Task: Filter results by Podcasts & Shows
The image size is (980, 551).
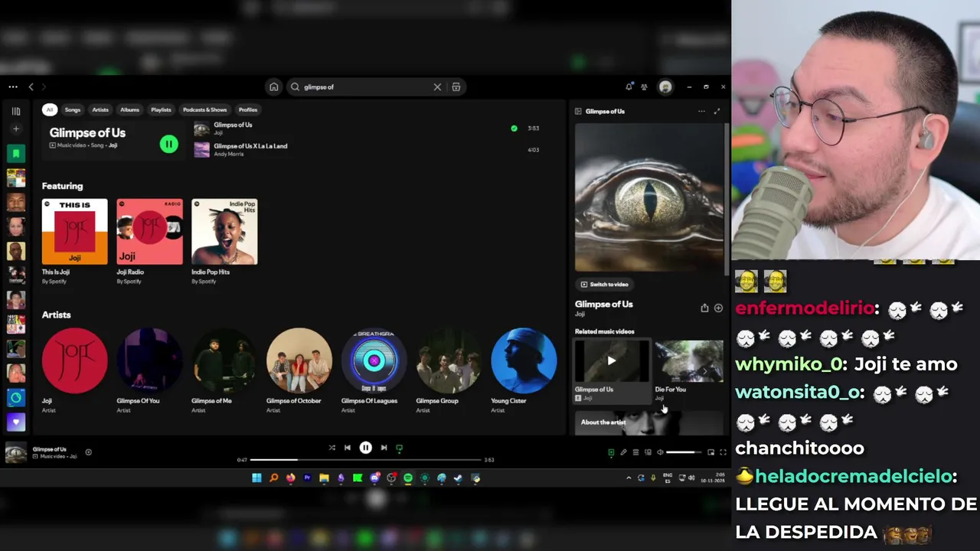Action: coord(204,109)
